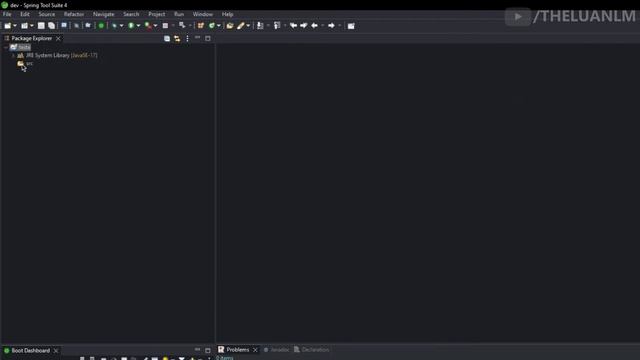This screenshot has width=640, height=360.
Task: Click the Next Edit Location icon
Action: [x=304, y=26]
